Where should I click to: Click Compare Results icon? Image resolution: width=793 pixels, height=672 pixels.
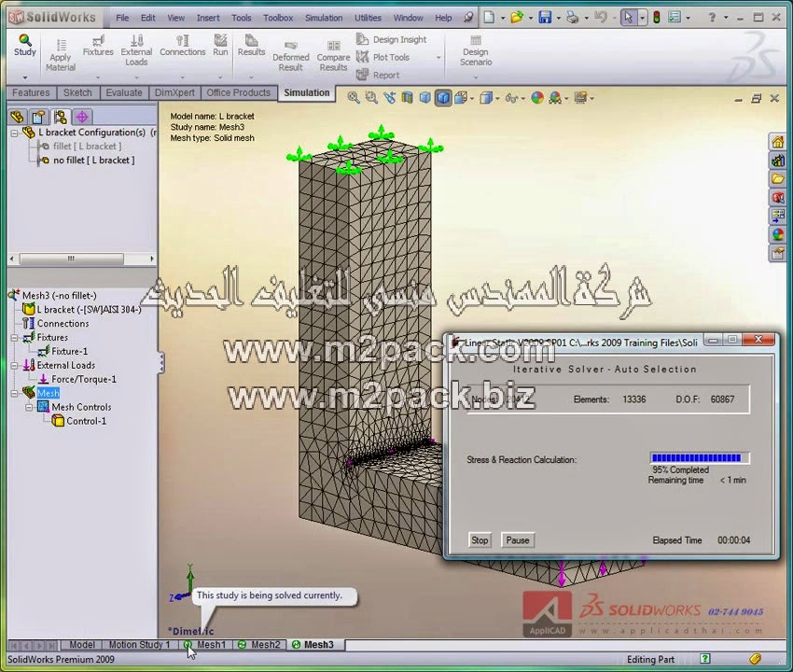tap(333, 55)
